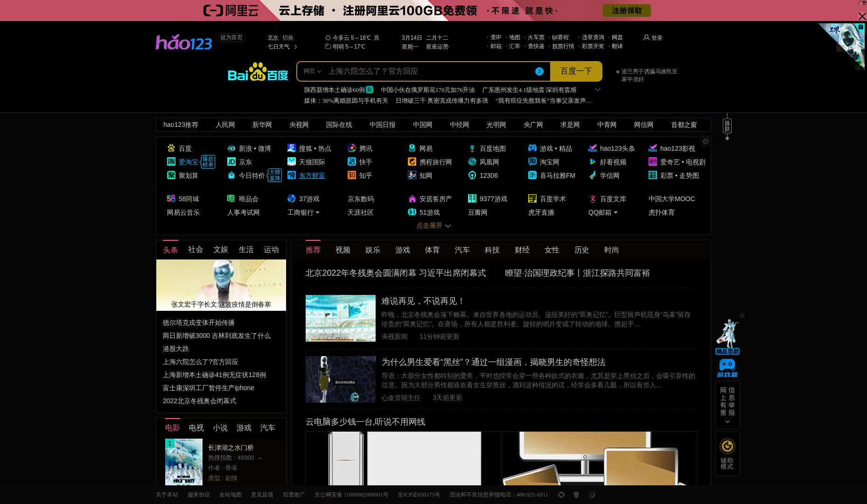Image resolution: width=867 pixels, height=504 pixels.
Task: Open the 网页 search type dropdown
Action: [x=313, y=71]
